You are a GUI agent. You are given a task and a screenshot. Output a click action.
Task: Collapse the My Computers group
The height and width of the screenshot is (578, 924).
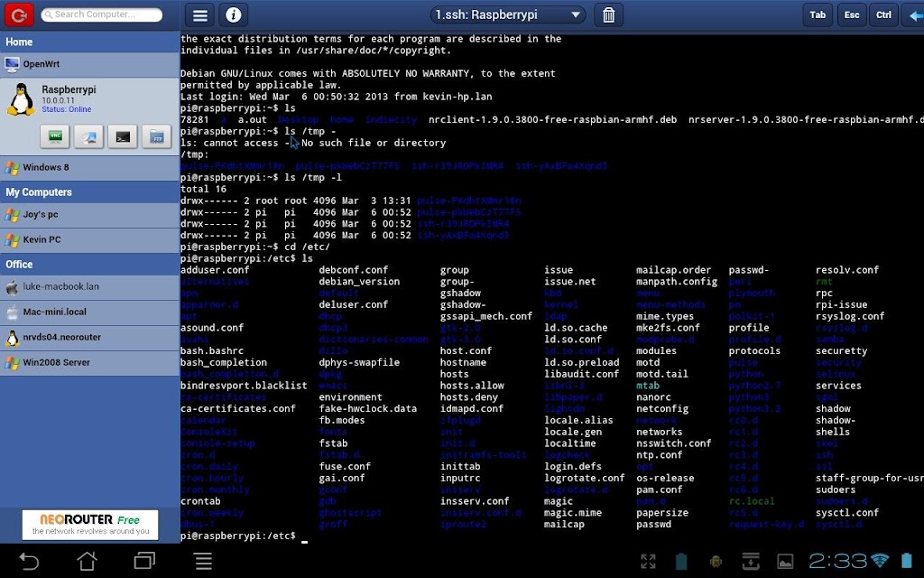pos(90,192)
